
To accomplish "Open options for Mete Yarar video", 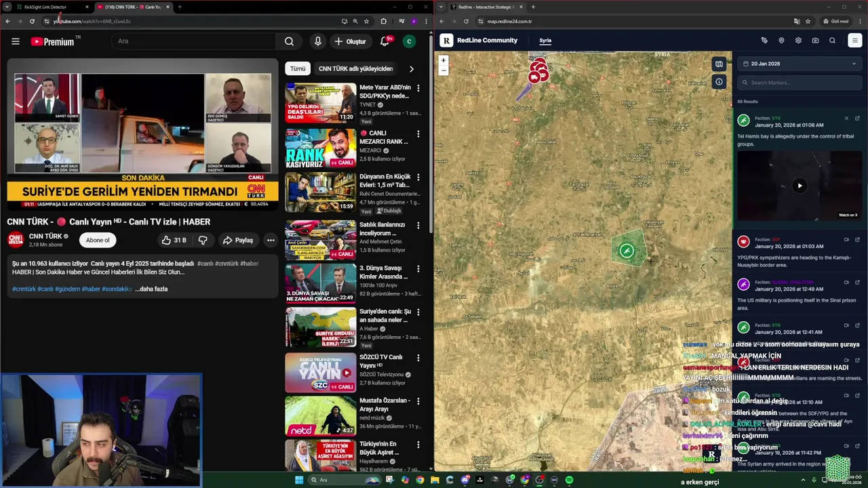I will pyautogui.click(x=418, y=88).
